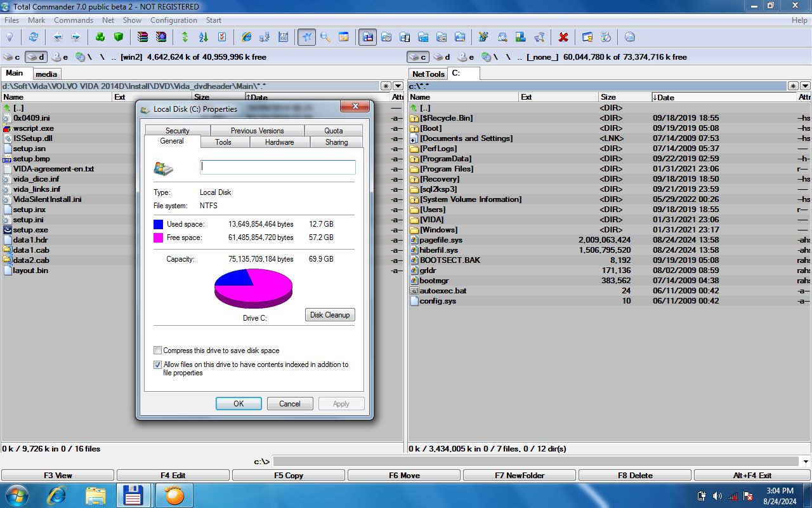Click the Refresh (reread source) toolbar icon
The height and width of the screenshot is (508, 812).
click(33, 37)
